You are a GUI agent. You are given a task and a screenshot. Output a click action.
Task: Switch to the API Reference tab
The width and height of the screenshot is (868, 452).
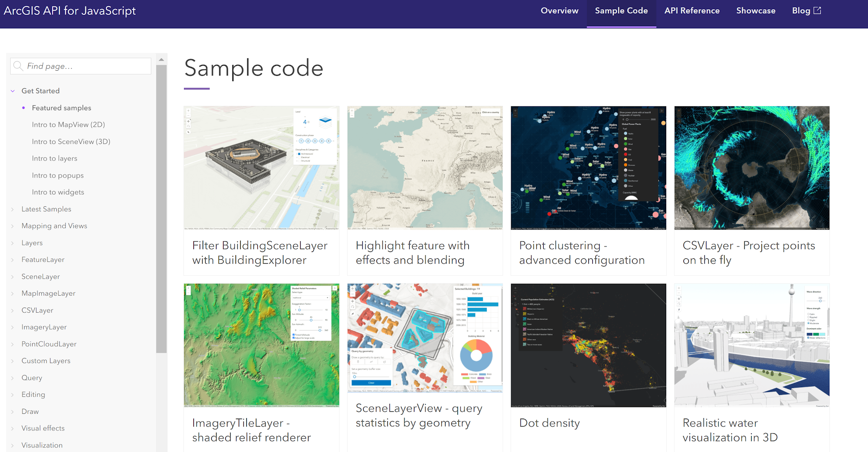pos(692,11)
